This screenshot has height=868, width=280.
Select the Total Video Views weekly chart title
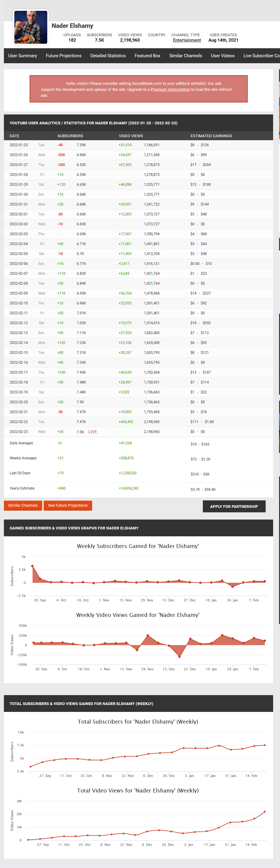click(x=138, y=790)
